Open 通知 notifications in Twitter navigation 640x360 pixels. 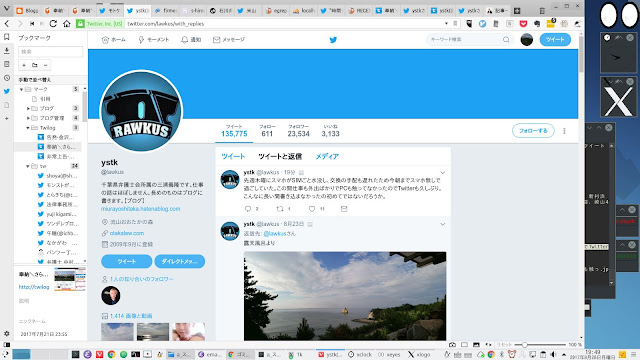coord(191,40)
